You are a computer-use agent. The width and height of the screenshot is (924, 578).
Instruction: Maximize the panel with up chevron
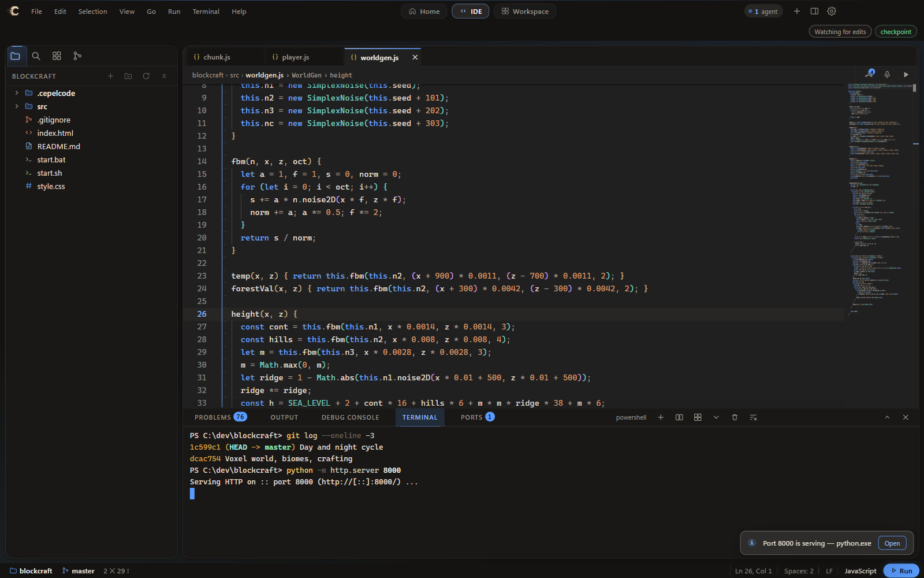click(887, 417)
